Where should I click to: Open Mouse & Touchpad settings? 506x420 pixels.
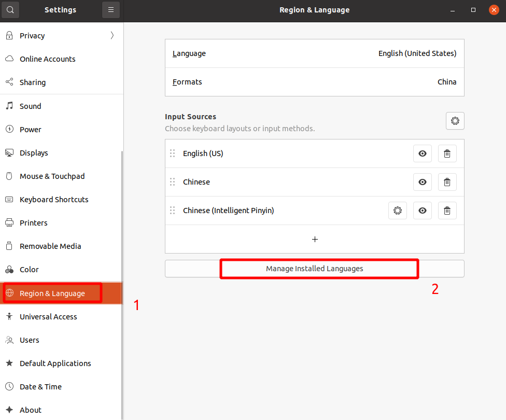pyautogui.click(x=61, y=176)
